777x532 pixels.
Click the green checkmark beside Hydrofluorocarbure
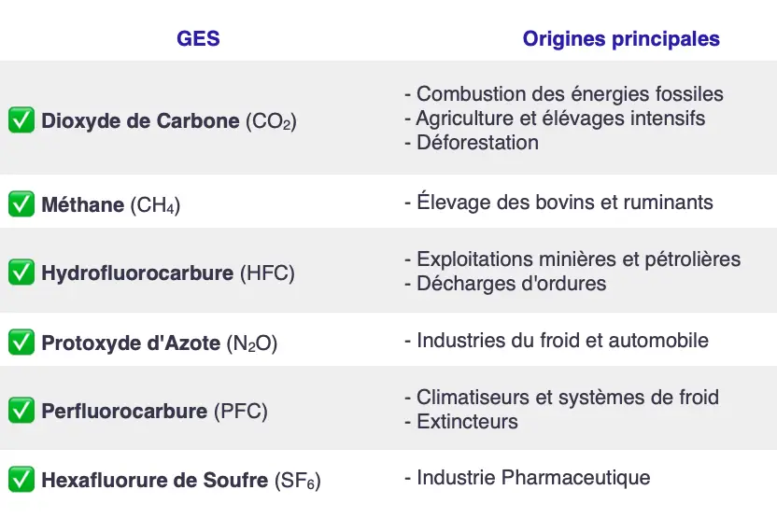21,273
